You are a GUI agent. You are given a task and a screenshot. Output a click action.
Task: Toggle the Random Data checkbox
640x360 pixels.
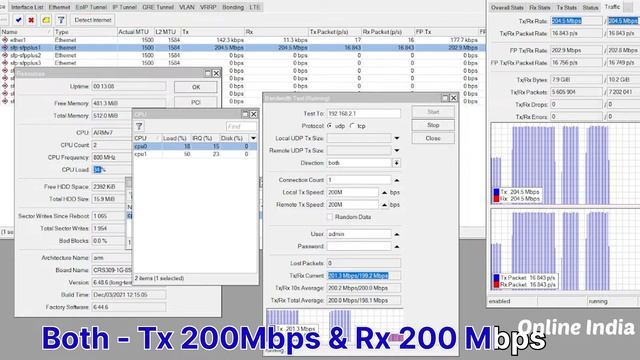coord(330,217)
